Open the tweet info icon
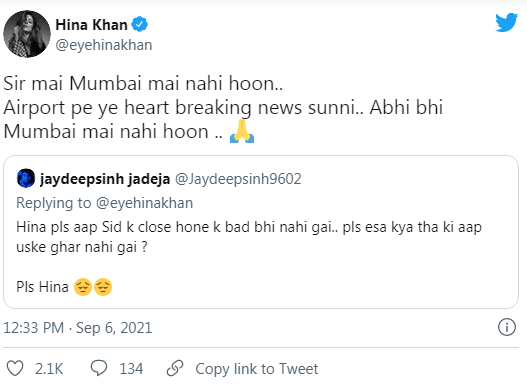 click(x=506, y=327)
